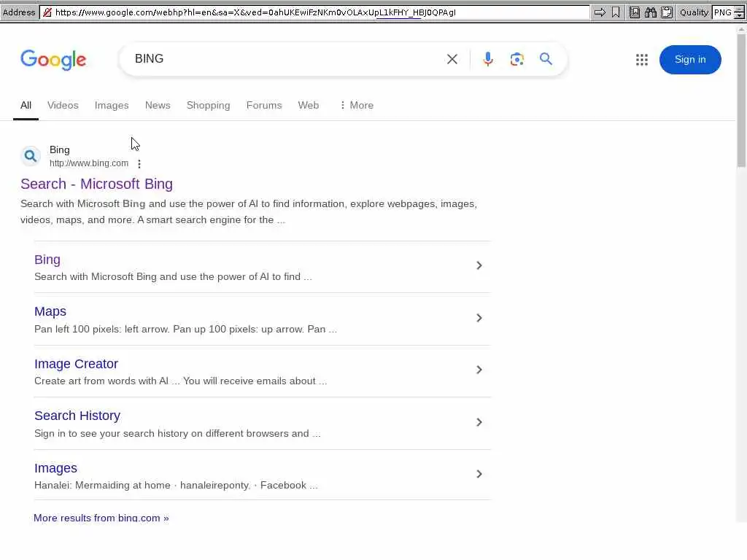Open the Image Creator sitelink
The width and height of the screenshot is (747, 560).
click(x=76, y=364)
